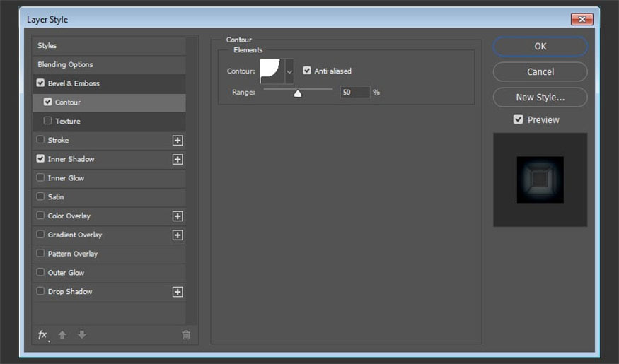
Task: Click the move effect up arrow
Action: coord(62,335)
